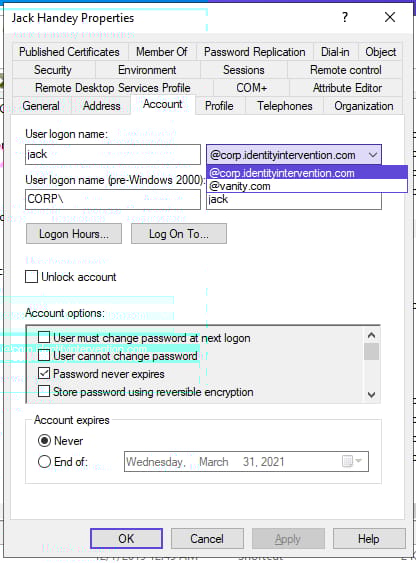The image size is (416, 563).
Task: Open the Log On To dialog
Action: coord(179,234)
